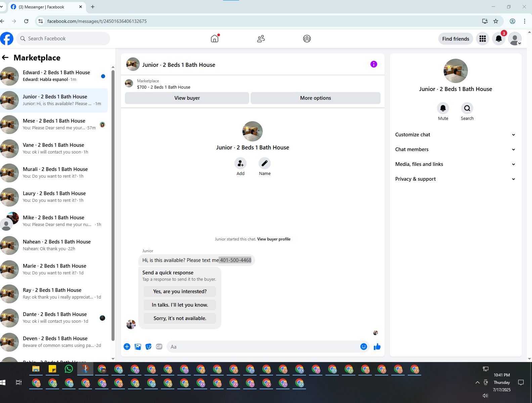The width and height of the screenshot is (532, 403).
Task: Open the notifications bell with badge
Action: coord(499,39)
